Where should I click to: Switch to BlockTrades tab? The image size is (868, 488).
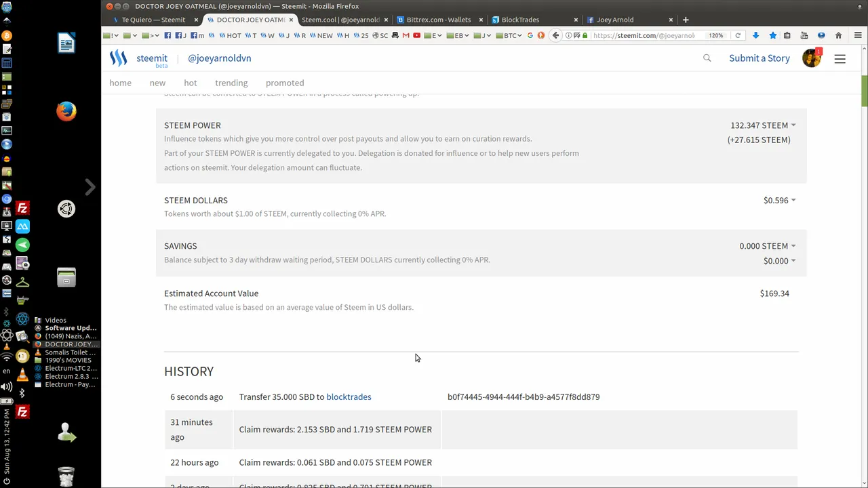click(x=534, y=20)
